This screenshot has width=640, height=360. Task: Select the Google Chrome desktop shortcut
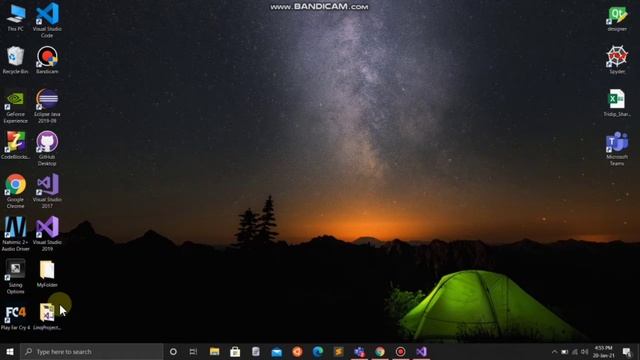tap(16, 191)
